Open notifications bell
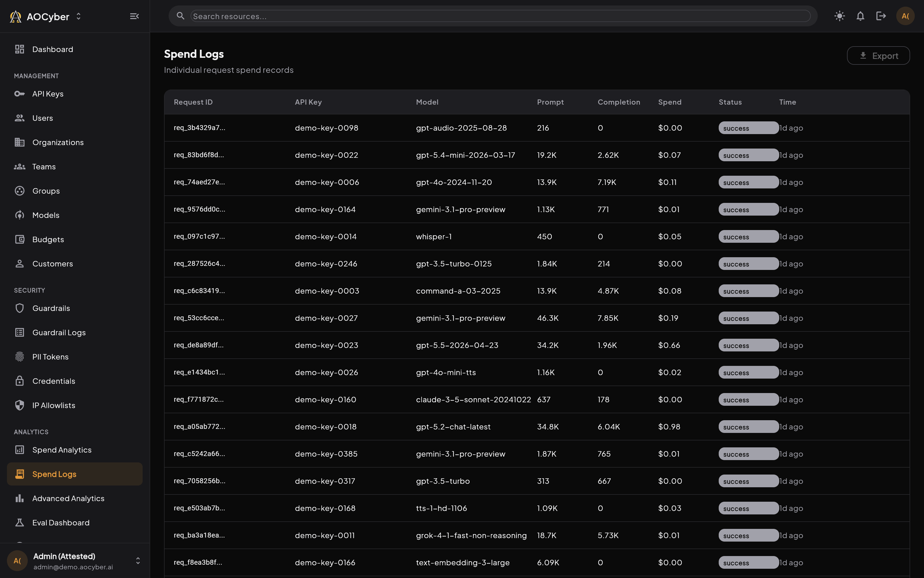924x578 pixels. [x=860, y=16]
